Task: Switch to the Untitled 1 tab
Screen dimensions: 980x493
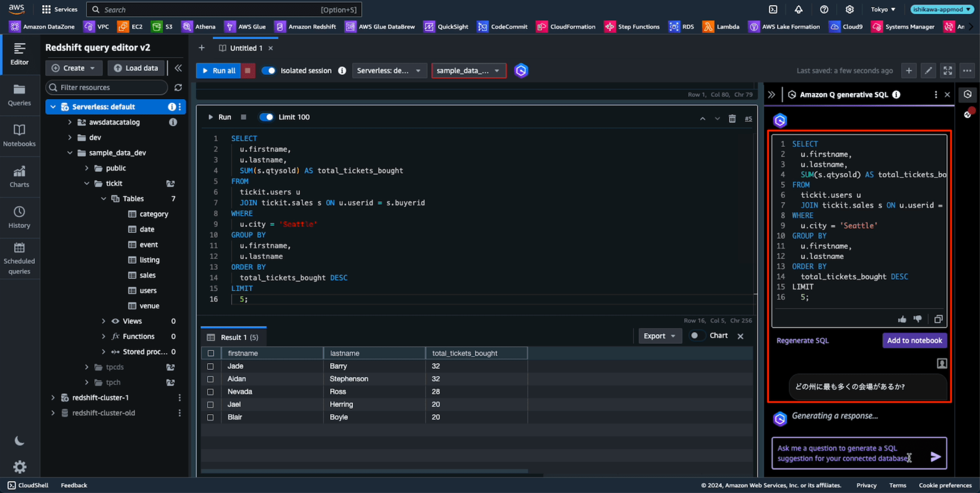Action: (x=246, y=48)
